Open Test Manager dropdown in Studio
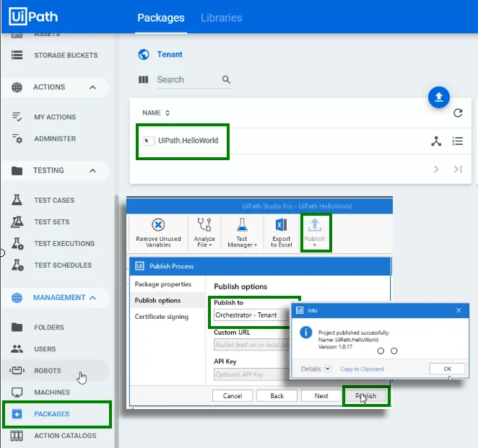This screenshot has width=478, height=448. (242, 233)
